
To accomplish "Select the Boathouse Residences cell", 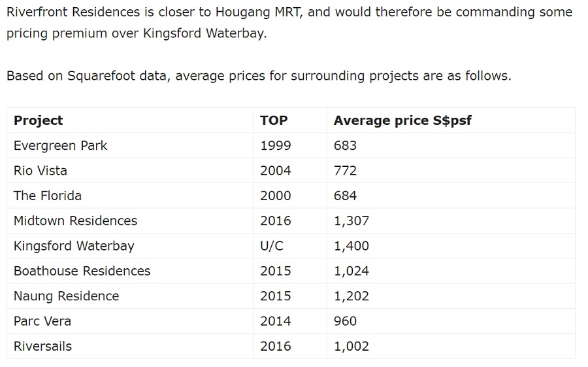I will click(x=82, y=271).
